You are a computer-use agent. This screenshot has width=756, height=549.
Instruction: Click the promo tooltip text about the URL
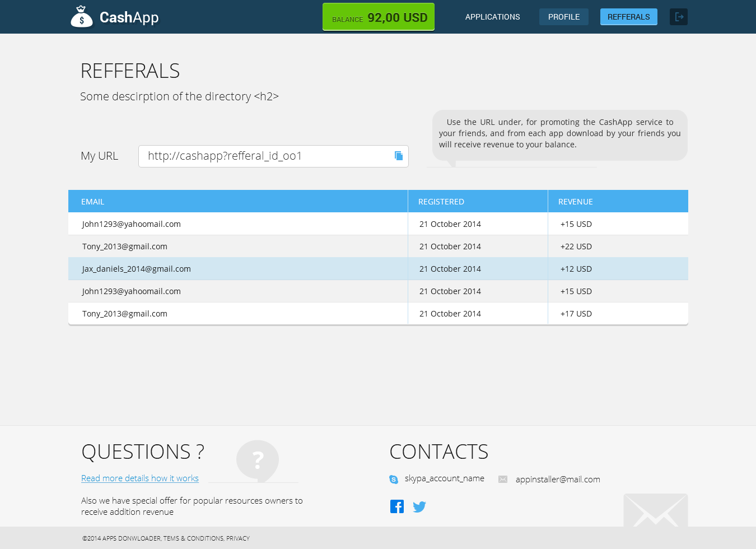560,133
